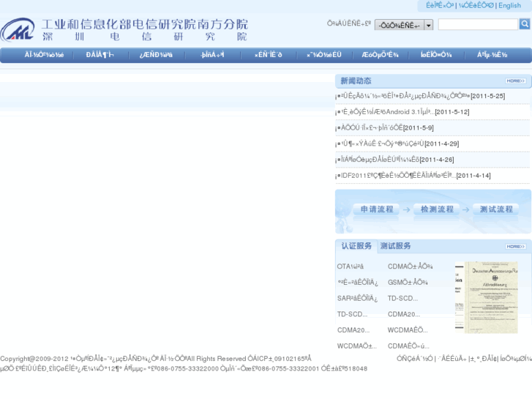This screenshot has height=399, width=532.
Task: Focus the search text input field
Action: 478,24
